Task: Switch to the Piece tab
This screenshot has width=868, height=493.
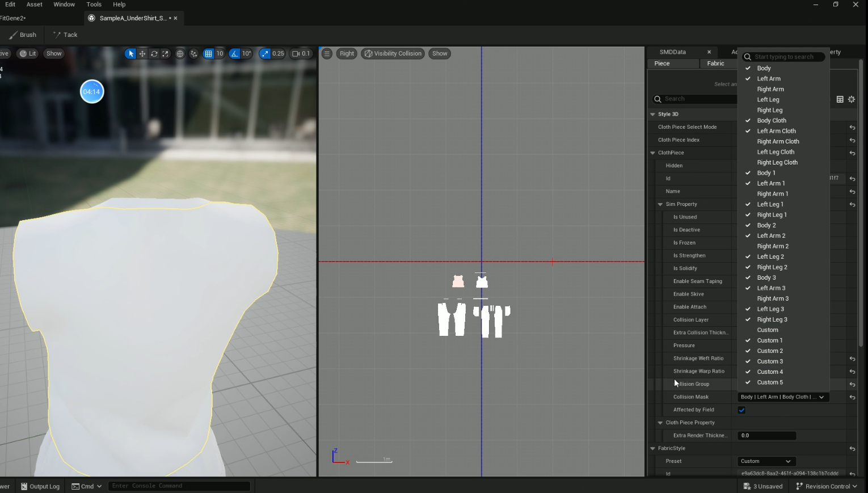Action: click(x=662, y=64)
